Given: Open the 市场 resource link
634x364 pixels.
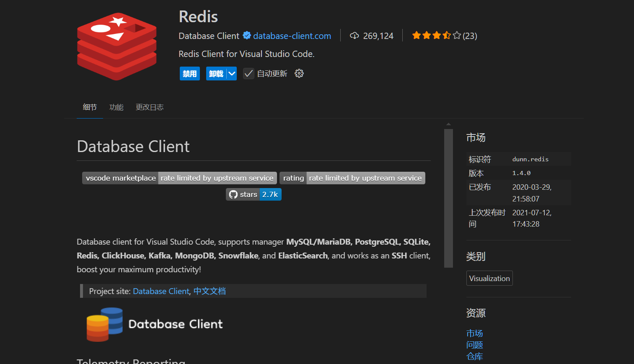Looking at the screenshot, I should click(475, 333).
